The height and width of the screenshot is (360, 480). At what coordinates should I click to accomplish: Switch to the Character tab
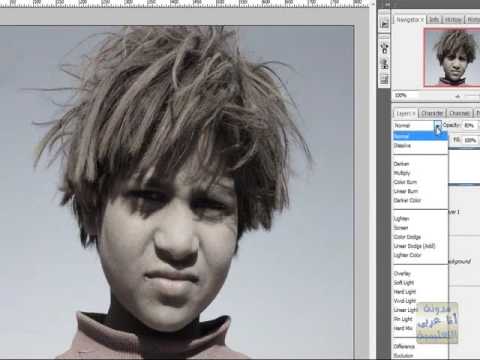tap(432, 113)
